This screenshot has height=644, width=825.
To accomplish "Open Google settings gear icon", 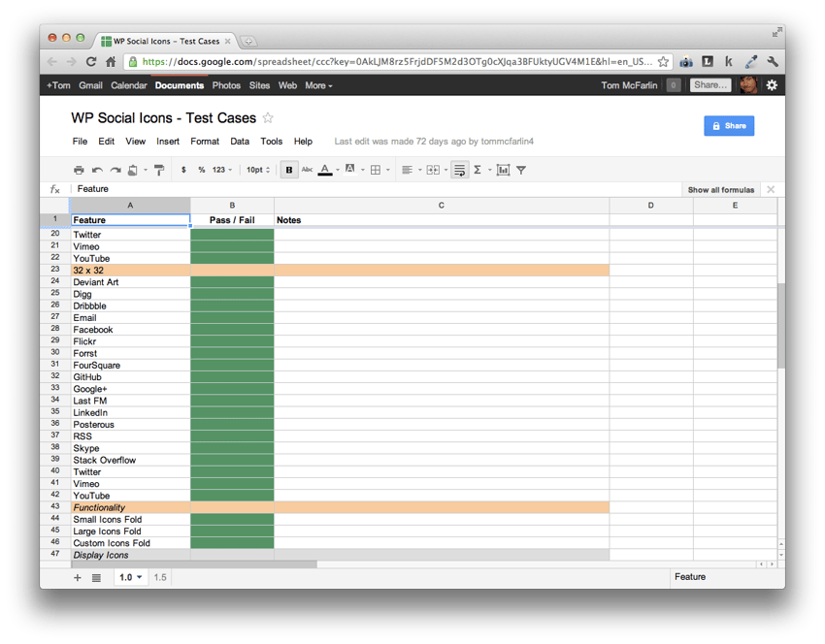I will coord(772,85).
